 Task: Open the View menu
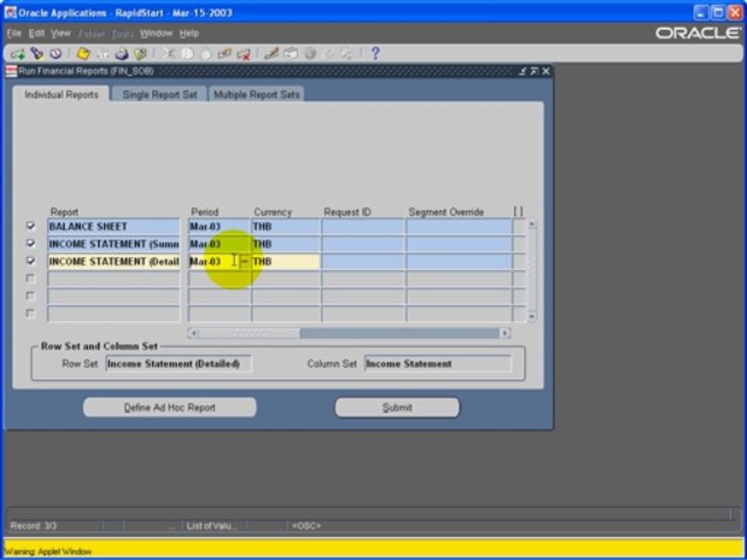(61, 33)
